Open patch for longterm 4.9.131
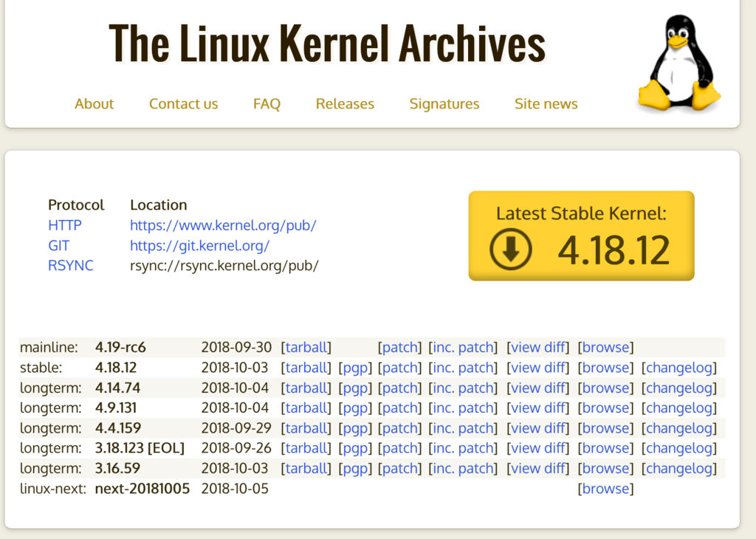756x539 pixels. [x=399, y=408]
